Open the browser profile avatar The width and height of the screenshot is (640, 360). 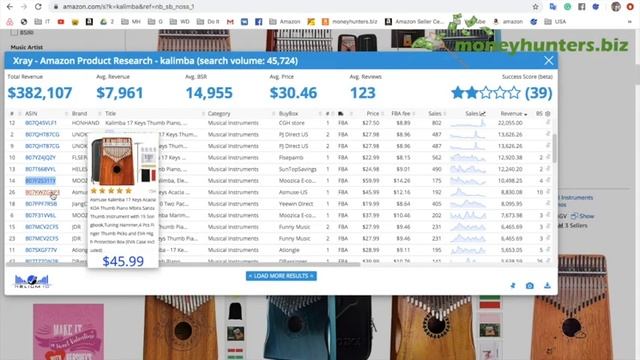616,7
